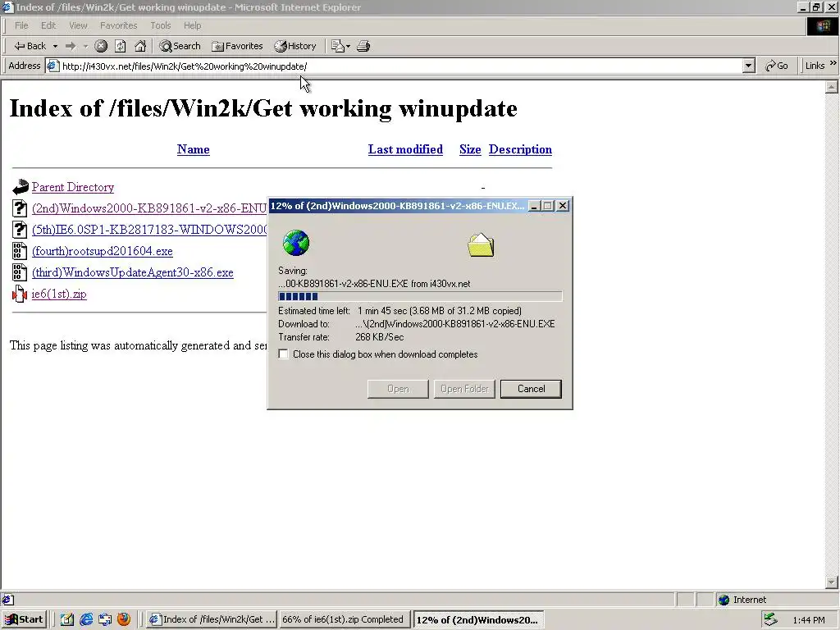Open the Forward history dropdown arrow
The width and height of the screenshot is (840, 630).
pos(85,46)
